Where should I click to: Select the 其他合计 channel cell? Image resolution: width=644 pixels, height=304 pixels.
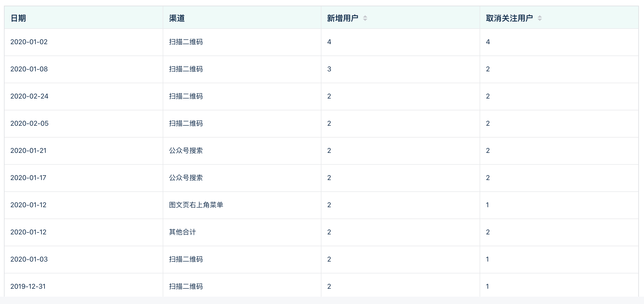point(182,232)
